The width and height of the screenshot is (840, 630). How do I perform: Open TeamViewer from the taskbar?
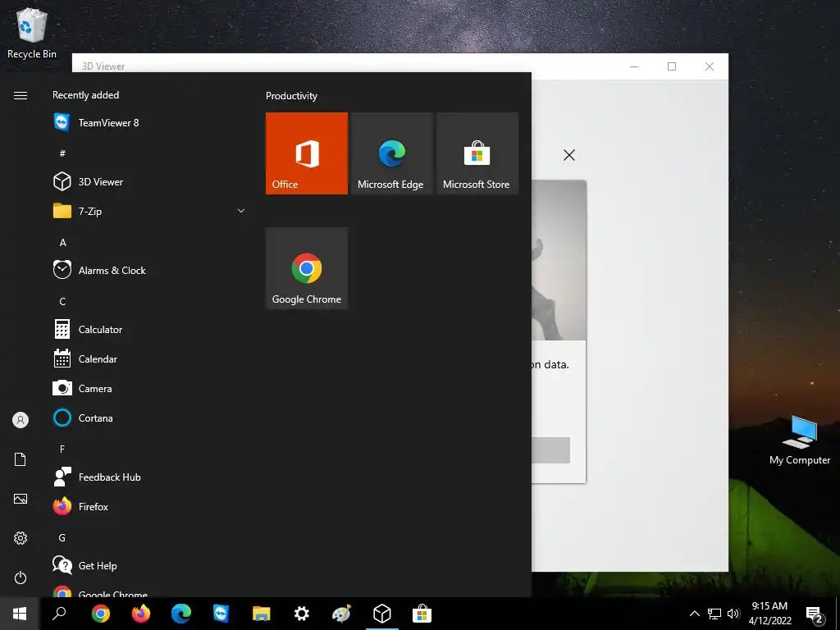(x=221, y=614)
